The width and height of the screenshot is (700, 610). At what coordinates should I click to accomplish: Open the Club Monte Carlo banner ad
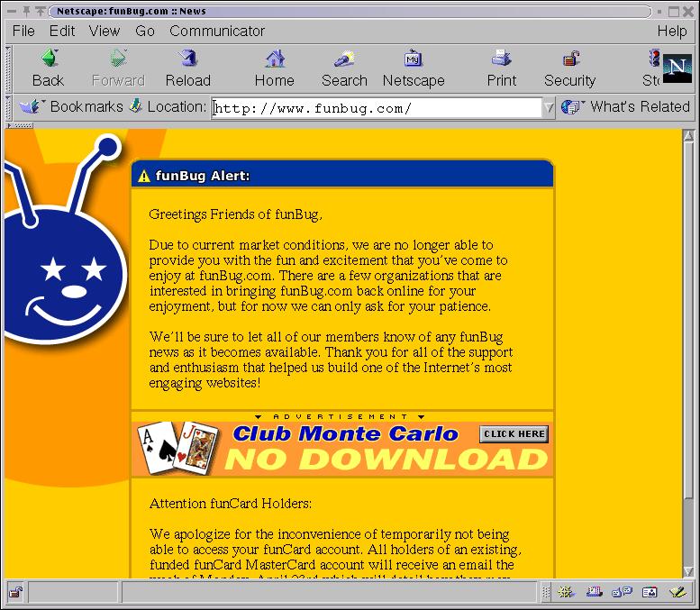pyautogui.click(x=342, y=449)
